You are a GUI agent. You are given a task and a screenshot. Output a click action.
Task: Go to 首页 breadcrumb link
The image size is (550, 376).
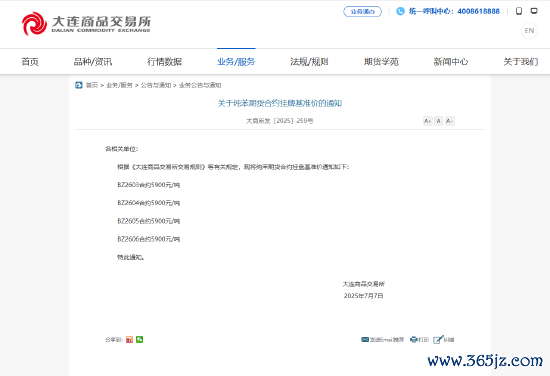[x=92, y=85]
